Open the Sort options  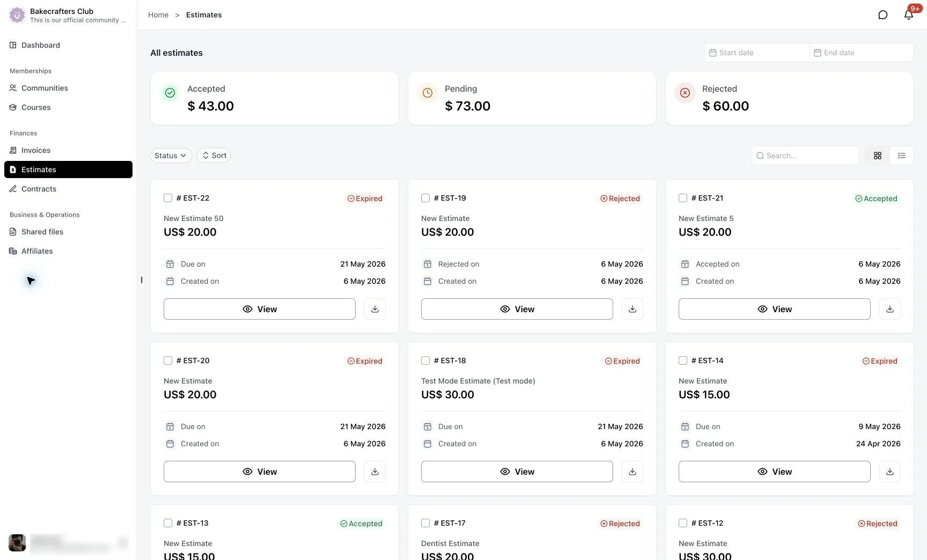click(214, 156)
